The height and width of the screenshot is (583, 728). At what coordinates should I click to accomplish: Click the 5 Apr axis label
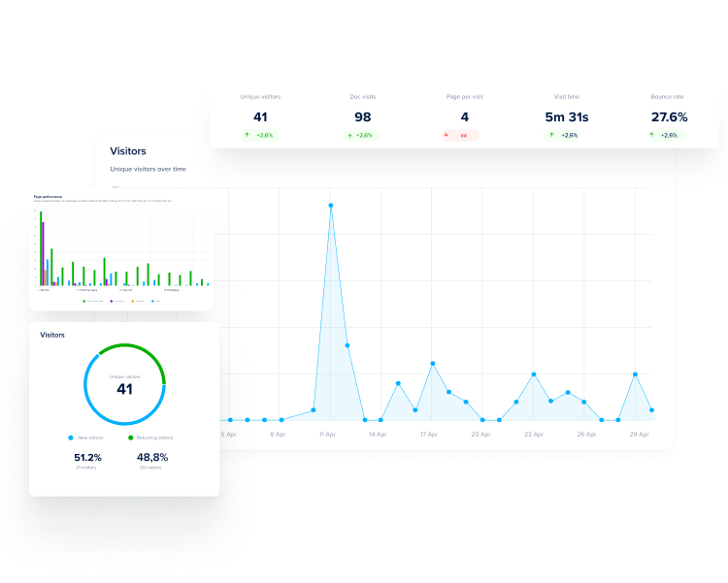pos(228,435)
